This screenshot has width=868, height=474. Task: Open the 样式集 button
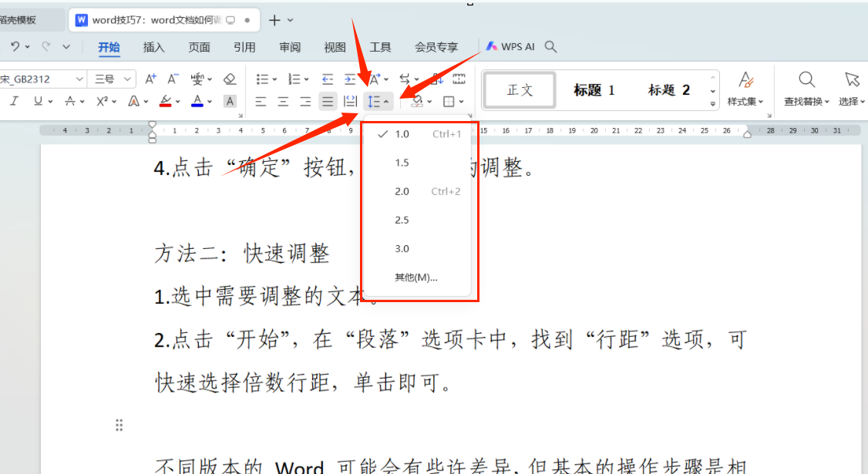coord(745,89)
